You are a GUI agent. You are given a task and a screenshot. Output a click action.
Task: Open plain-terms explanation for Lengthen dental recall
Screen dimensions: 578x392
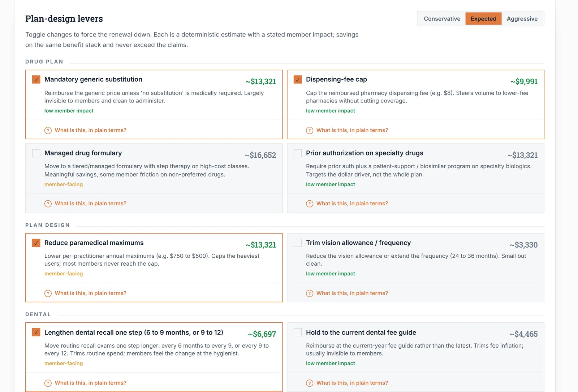point(90,383)
